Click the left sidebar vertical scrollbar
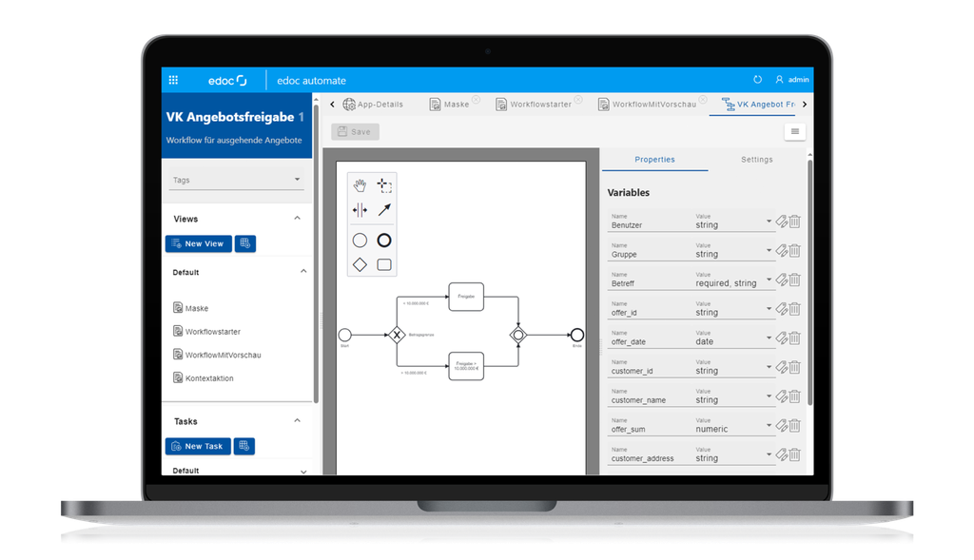Viewport: 974px width, 560px height. click(316, 255)
